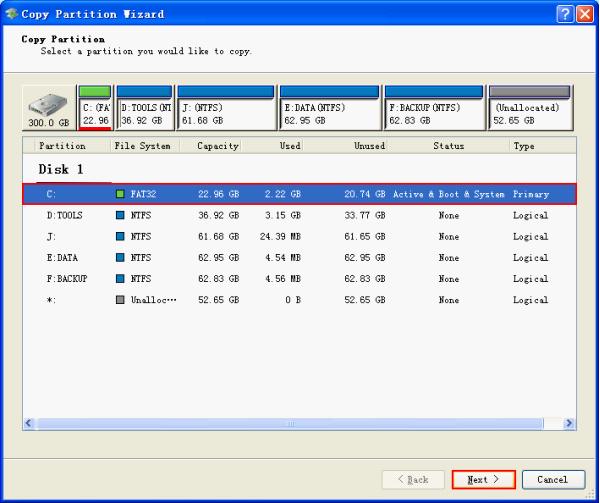
Task: Close the Copy Partition Wizard window
Action: pos(585,14)
